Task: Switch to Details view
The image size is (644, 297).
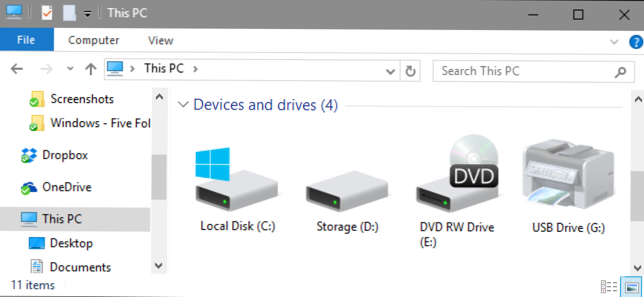Action: point(609,286)
